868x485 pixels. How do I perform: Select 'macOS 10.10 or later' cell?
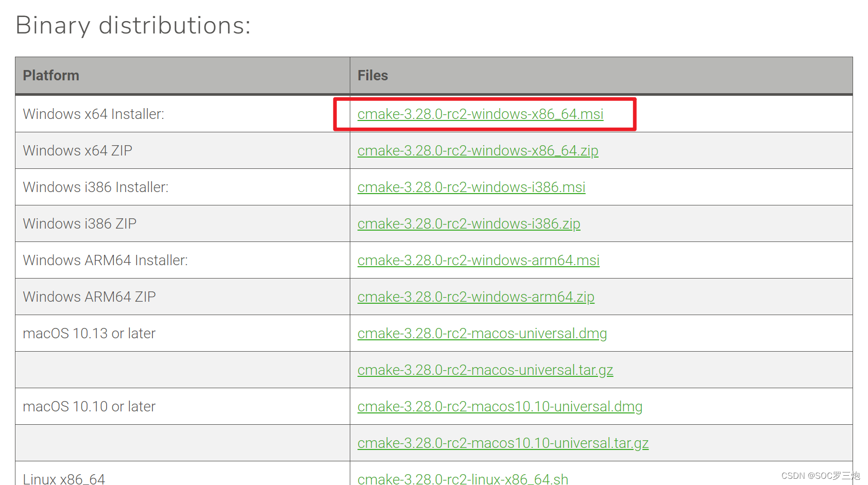(182, 407)
